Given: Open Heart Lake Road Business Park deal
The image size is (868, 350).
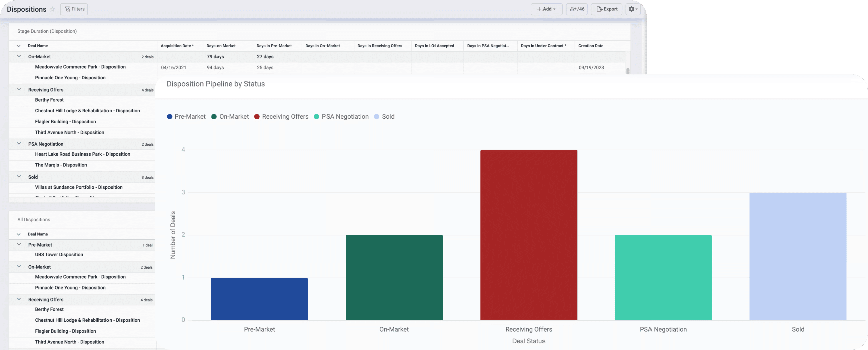Looking at the screenshot, I should [82, 154].
